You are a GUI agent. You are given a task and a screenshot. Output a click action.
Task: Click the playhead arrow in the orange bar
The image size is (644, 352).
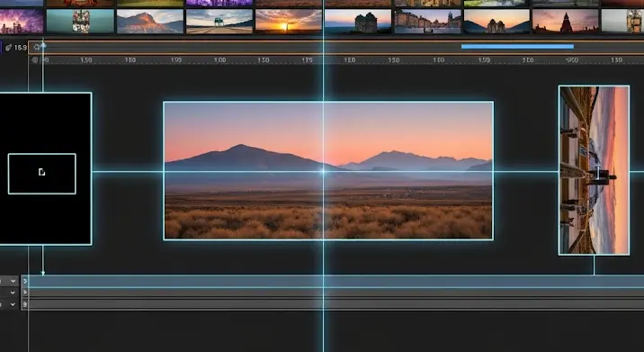click(43, 45)
